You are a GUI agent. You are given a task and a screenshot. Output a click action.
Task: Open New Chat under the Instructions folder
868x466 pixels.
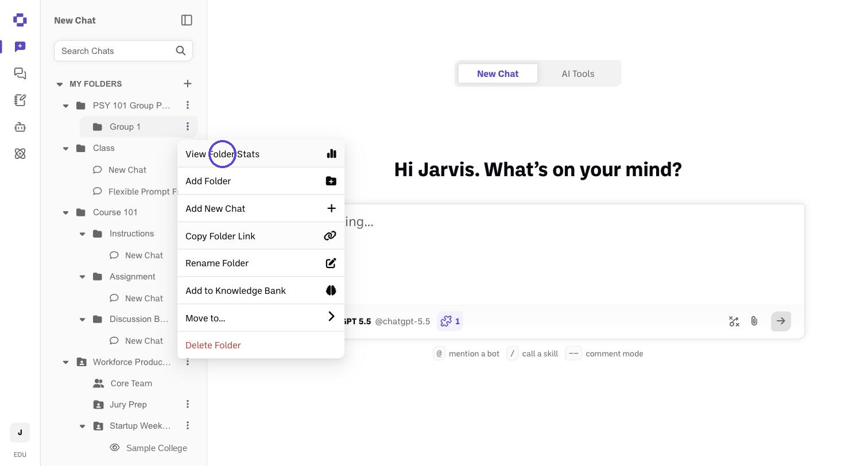[x=144, y=255]
